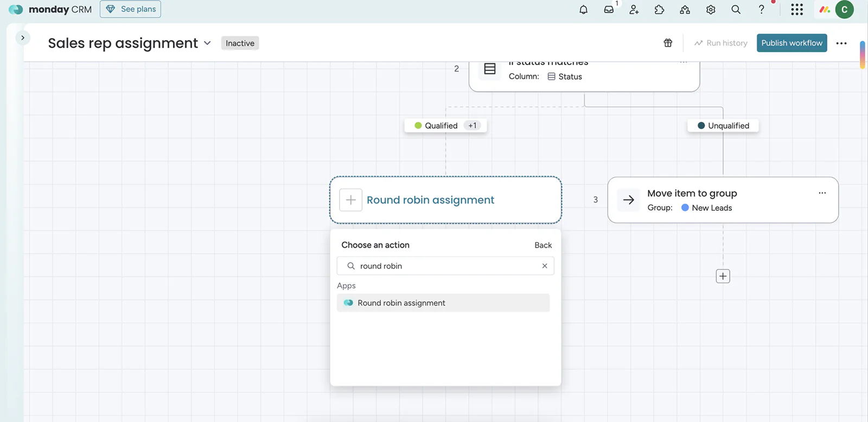The height and width of the screenshot is (422, 868).
Task: Clear the round robin search text
Action: [x=545, y=266]
